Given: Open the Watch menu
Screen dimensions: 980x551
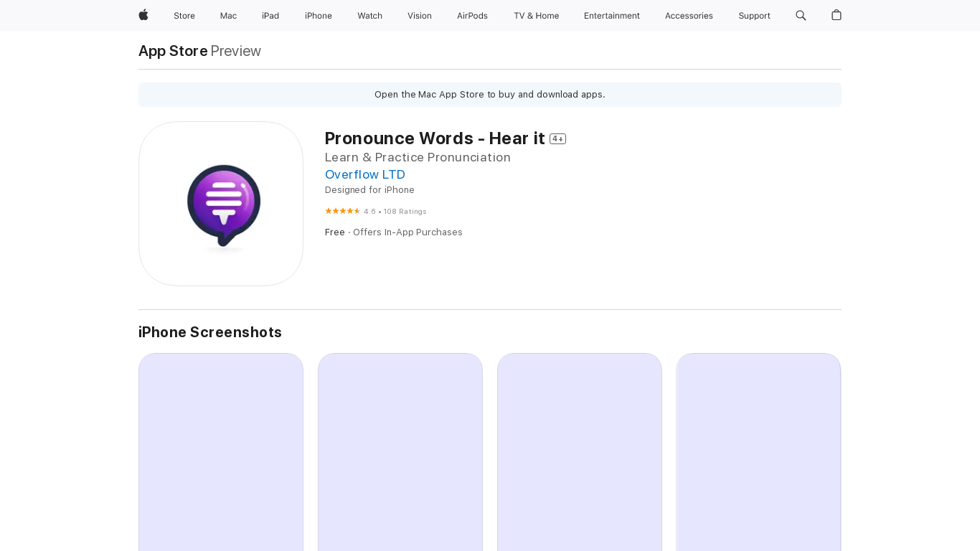Looking at the screenshot, I should pos(370,16).
